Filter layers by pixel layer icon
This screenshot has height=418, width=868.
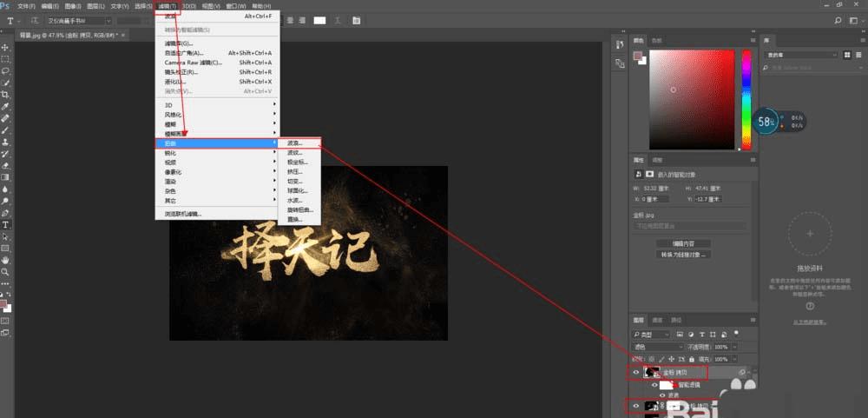pos(681,335)
